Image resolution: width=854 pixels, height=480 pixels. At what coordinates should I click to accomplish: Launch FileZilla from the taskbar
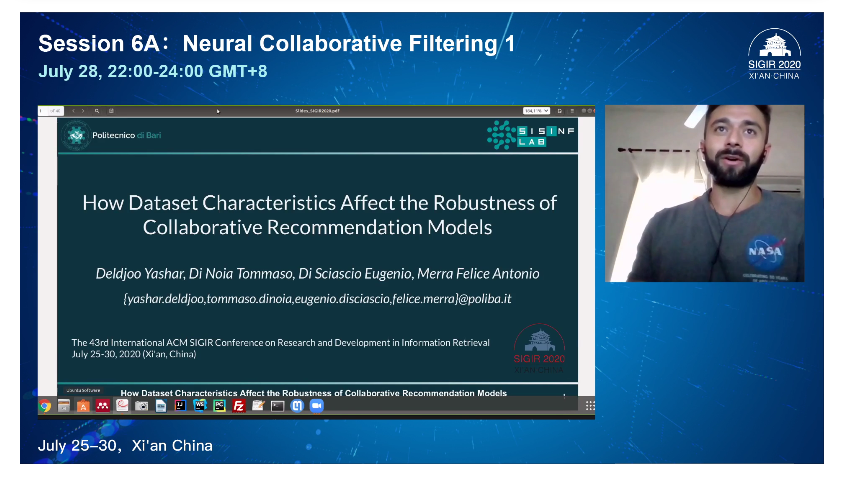click(x=239, y=406)
